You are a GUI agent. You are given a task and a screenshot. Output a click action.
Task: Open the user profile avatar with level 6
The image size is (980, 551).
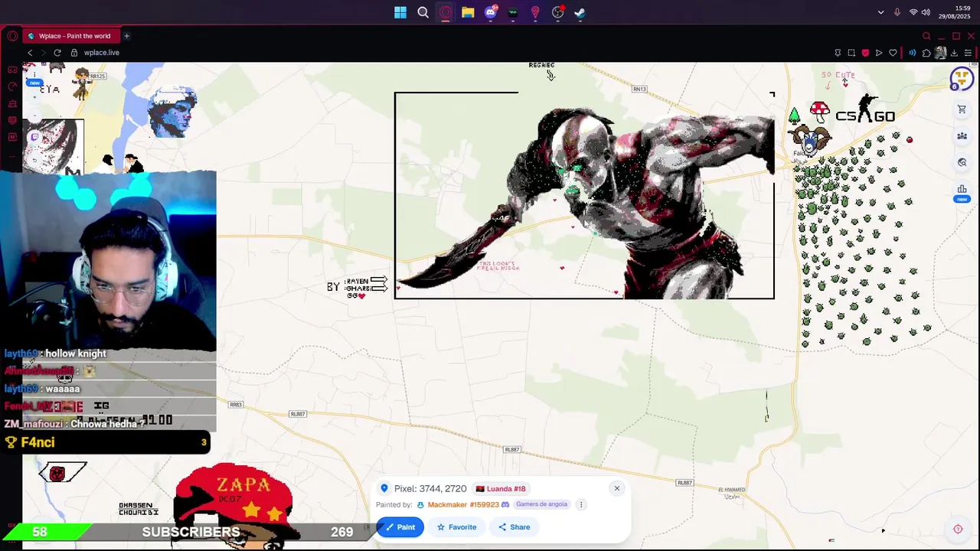click(962, 79)
